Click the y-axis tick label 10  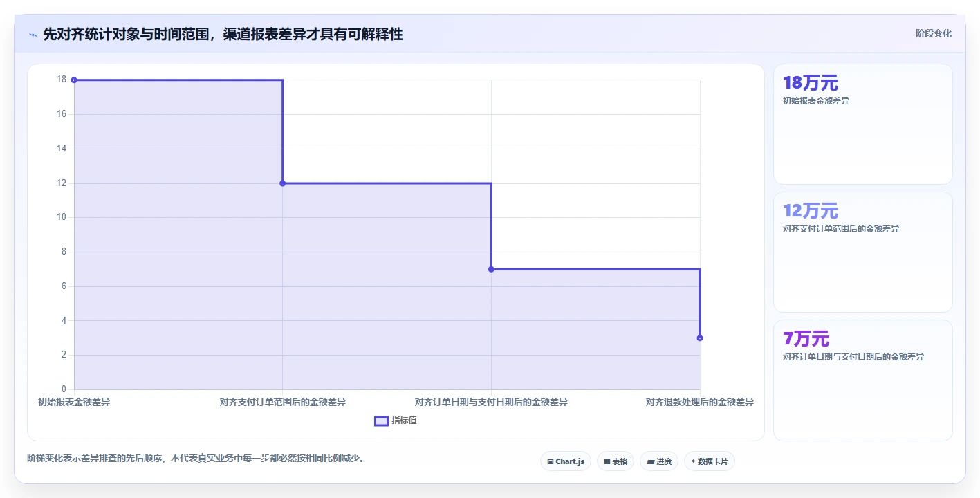tap(62, 217)
